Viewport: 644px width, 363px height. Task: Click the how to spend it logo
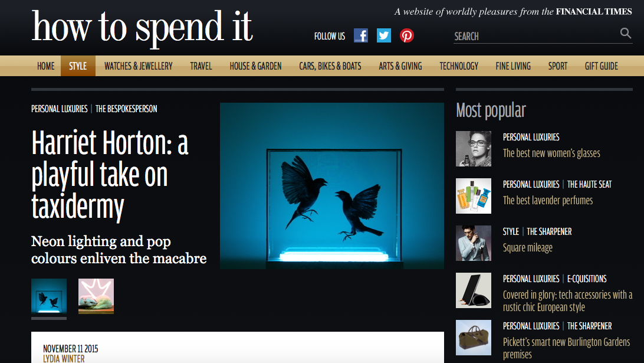click(x=142, y=28)
